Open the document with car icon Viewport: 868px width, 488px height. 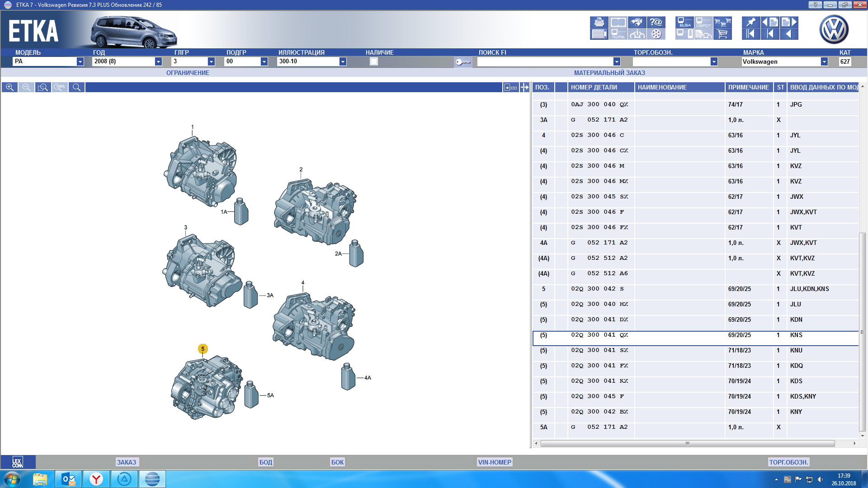pyautogui.click(x=703, y=34)
